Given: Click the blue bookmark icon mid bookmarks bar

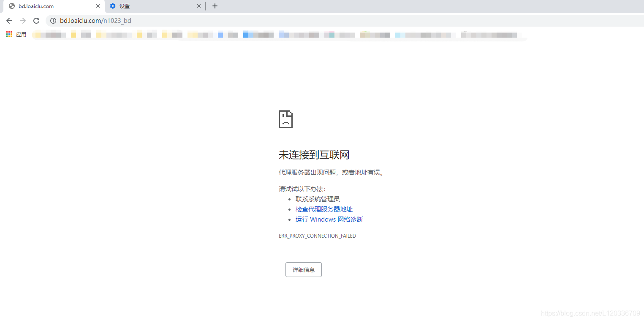Looking at the screenshot, I should point(220,34).
